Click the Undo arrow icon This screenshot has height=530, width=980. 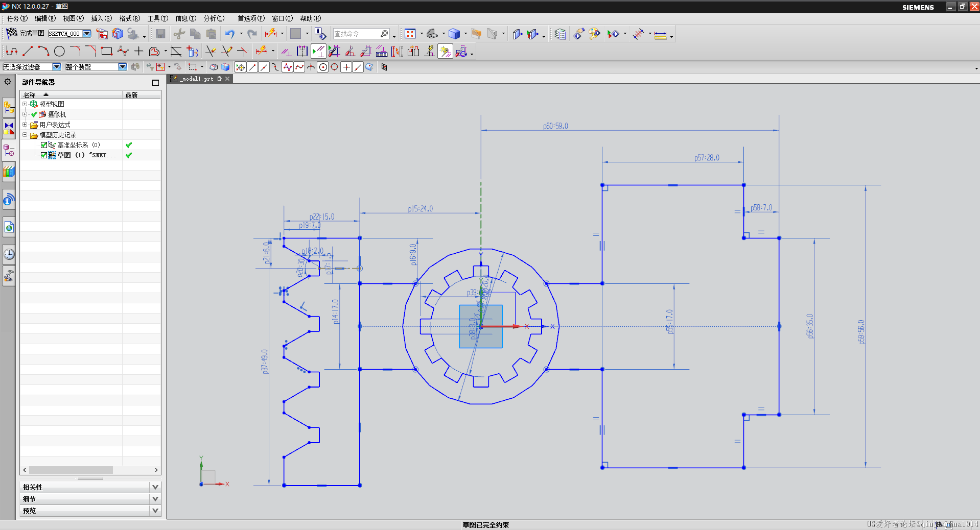coord(230,34)
